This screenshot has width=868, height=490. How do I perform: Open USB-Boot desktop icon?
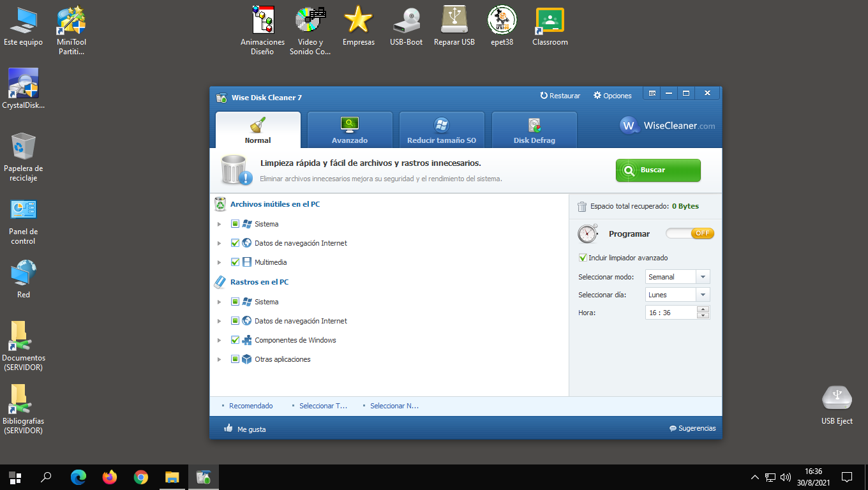pos(407,27)
